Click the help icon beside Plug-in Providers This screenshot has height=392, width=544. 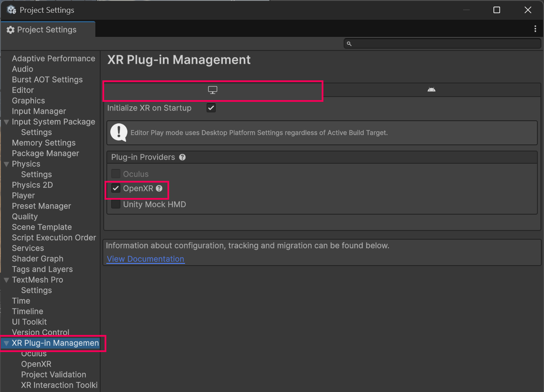[x=182, y=157]
